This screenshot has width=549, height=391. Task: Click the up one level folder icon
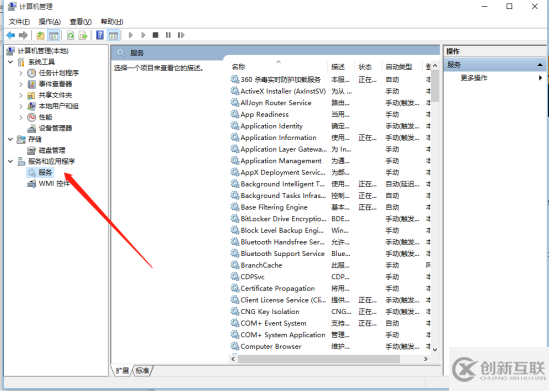tap(40, 35)
